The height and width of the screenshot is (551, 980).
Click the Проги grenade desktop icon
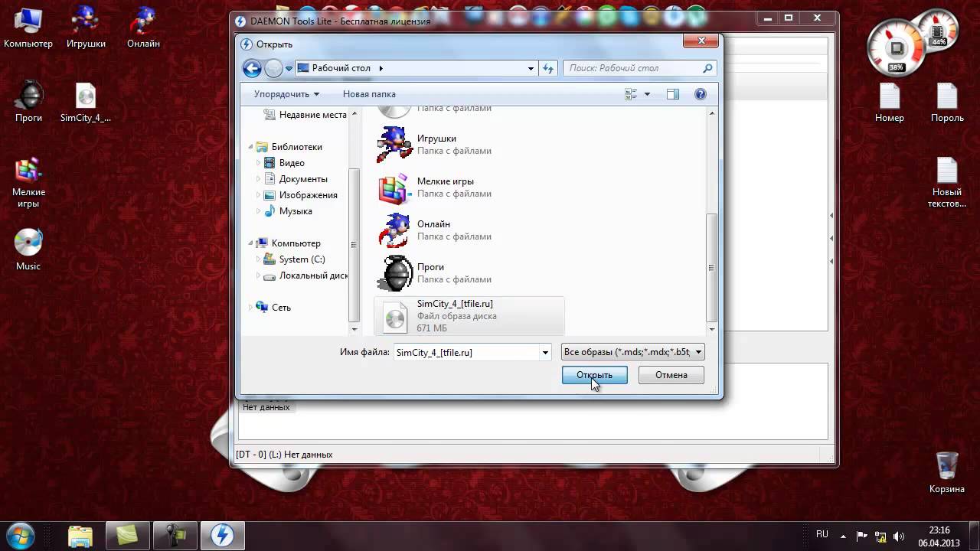pos(28,102)
